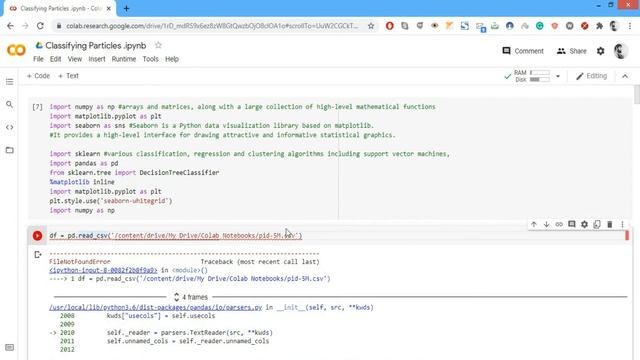Click the FileNotFoundError text in output
This screenshot has height=360, width=640.
pyautogui.click(x=80, y=262)
